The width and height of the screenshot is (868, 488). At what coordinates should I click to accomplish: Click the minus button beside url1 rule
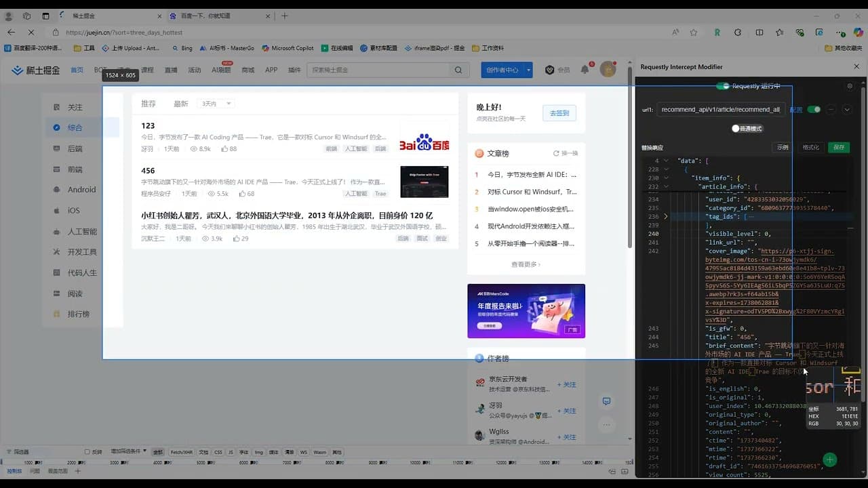pyautogui.click(x=831, y=109)
